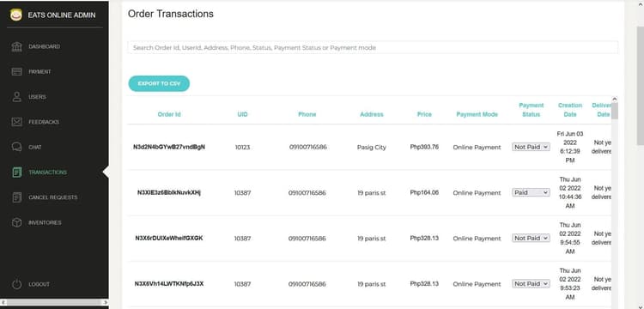Image resolution: width=644 pixels, height=309 pixels.
Task: Sort by the Order Id column header
Action: pyautogui.click(x=169, y=114)
